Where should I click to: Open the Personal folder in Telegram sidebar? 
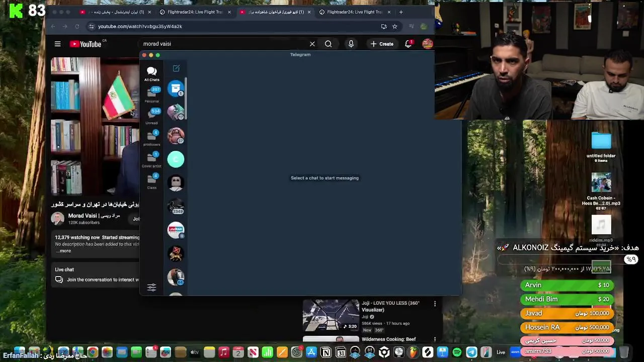tap(151, 95)
